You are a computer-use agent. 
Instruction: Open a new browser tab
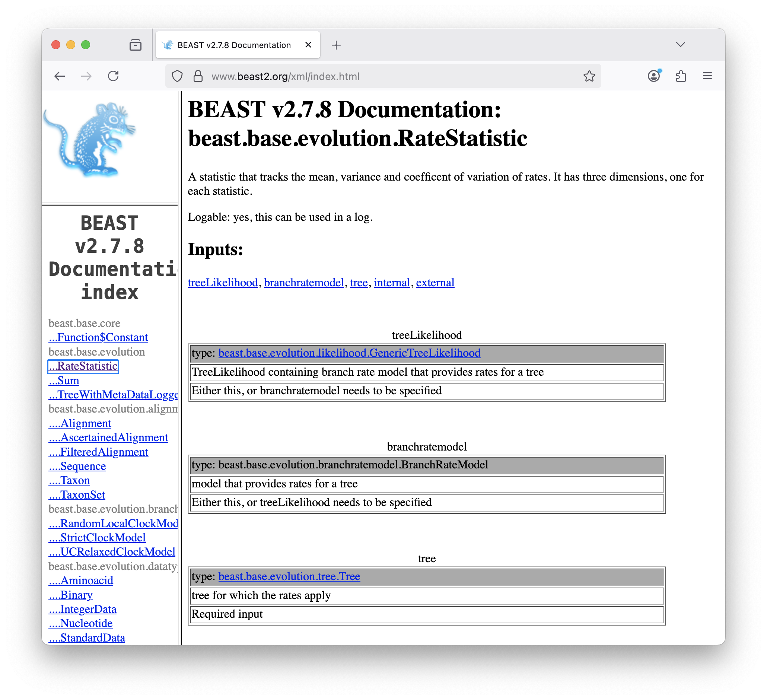(x=336, y=45)
